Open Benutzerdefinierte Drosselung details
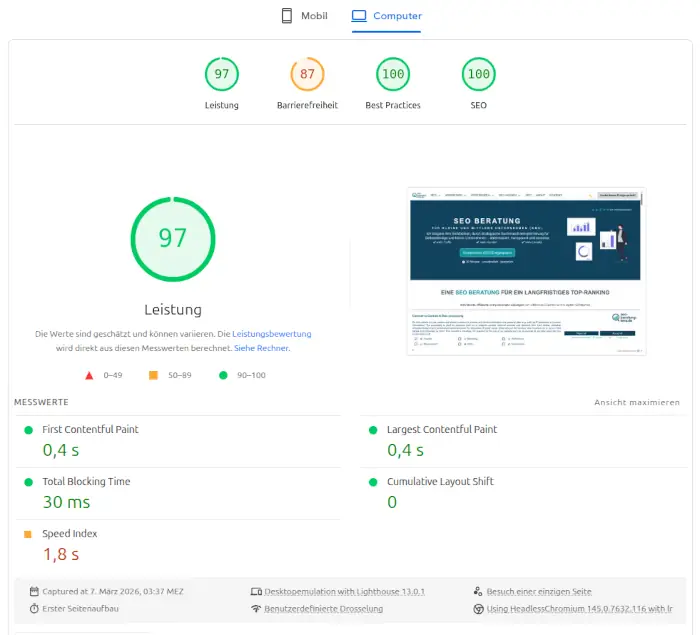The width and height of the screenshot is (700, 635). coord(323,608)
